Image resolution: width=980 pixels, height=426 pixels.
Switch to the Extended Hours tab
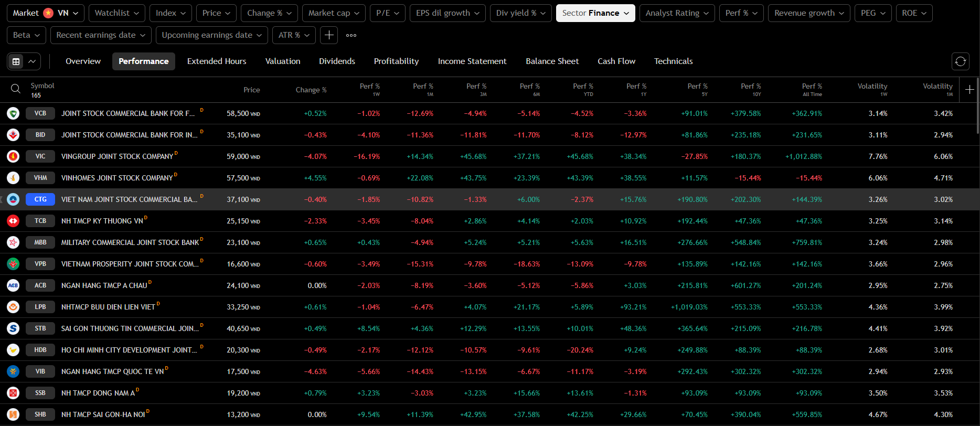pyautogui.click(x=217, y=61)
